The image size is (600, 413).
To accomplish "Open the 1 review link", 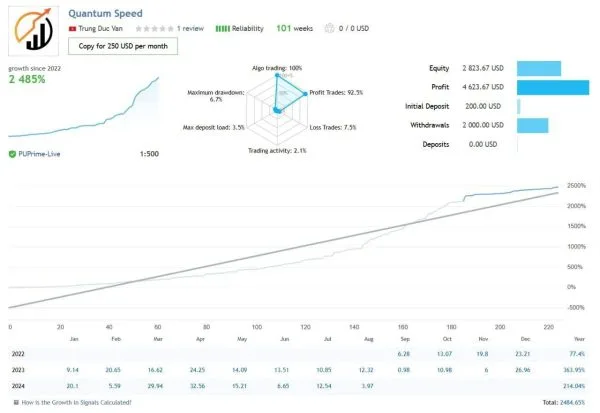I will [x=190, y=29].
